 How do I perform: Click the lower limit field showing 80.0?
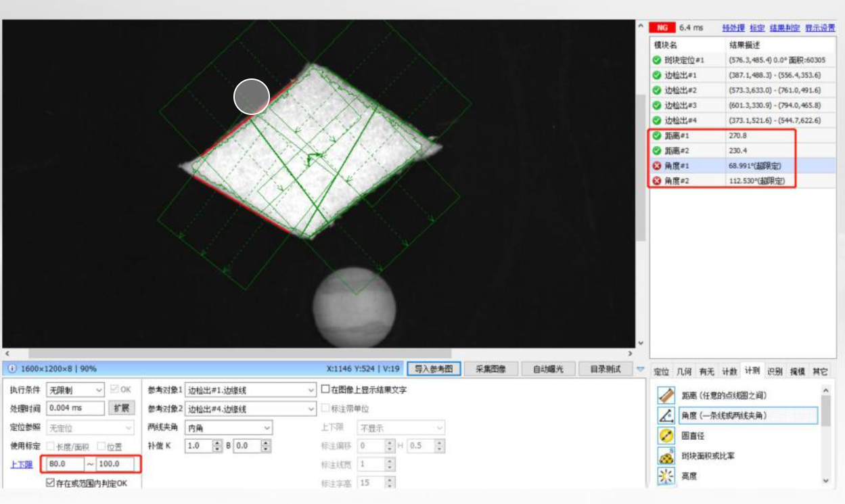tap(64, 464)
